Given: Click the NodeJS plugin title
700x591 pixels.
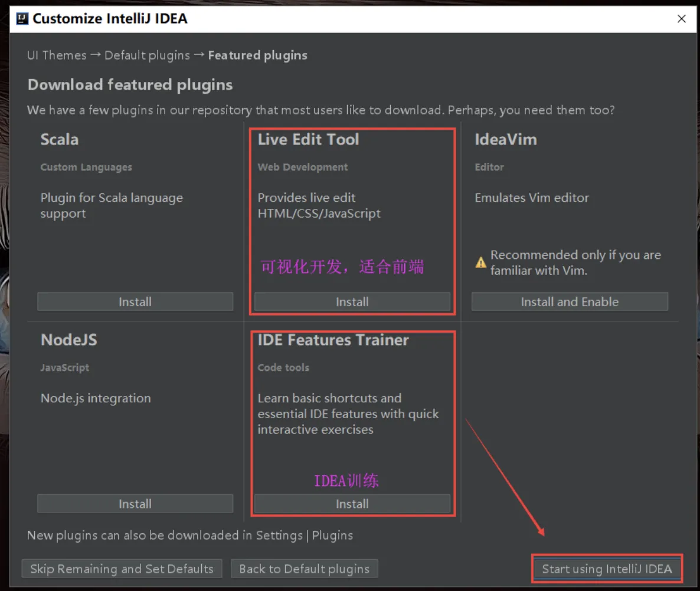Looking at the screenshot, I should pos(68,340).
